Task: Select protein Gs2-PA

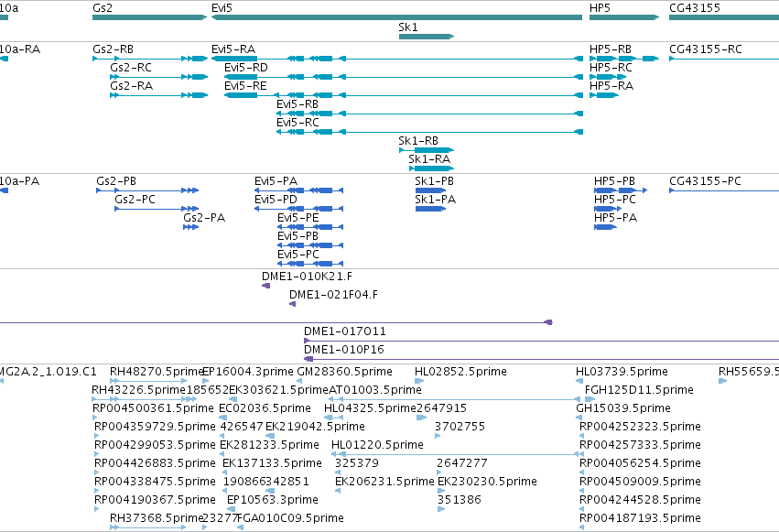Action: coord(190,227)
